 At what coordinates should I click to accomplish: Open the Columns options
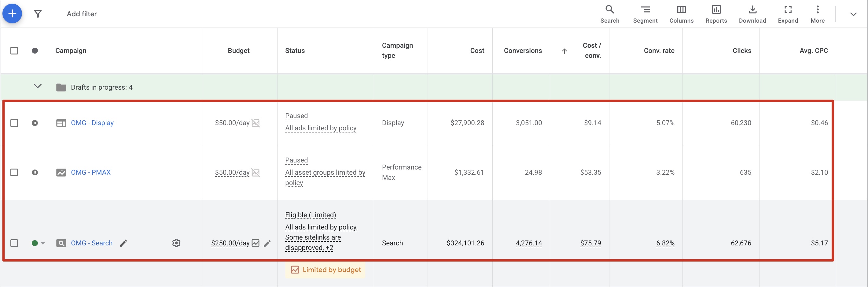pyautogui.click(x=681, y=14)
